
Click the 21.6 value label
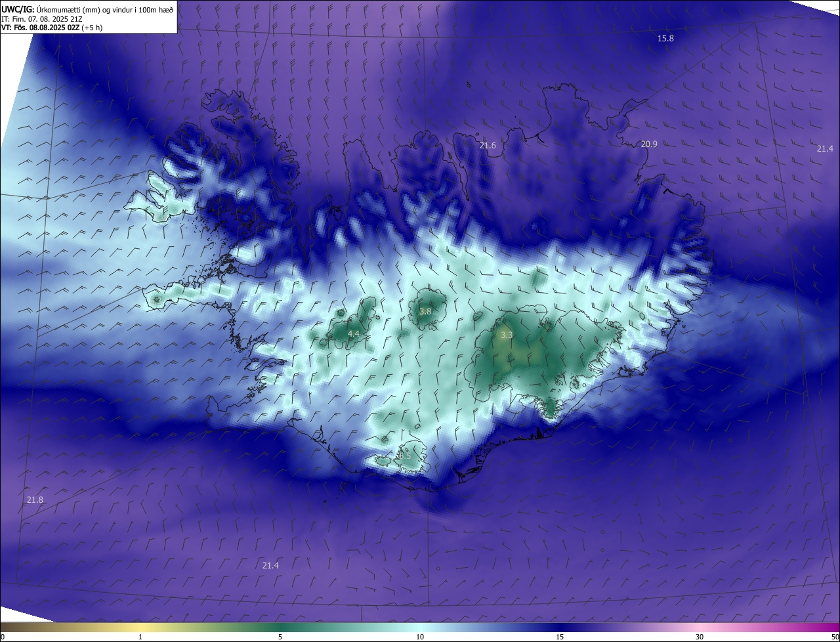point(488,146)
